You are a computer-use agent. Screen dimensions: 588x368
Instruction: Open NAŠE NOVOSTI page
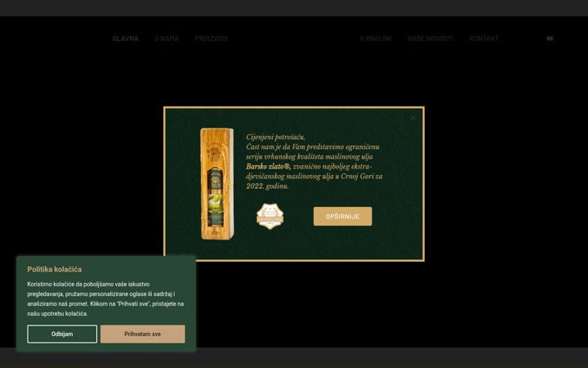tap(430, 38)
